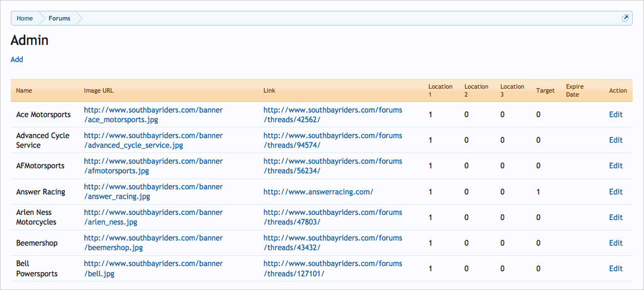Edit the Advanced Cycle Service entry
This screenshot has height=290, width=644.
[615, 141]
